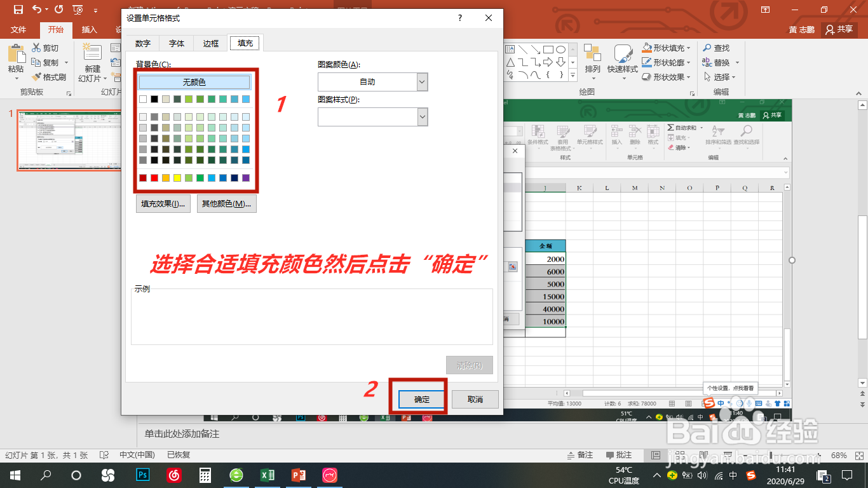868x488 pixels.
Task: Open the Insert (插入) ribbon tab
Action: tap(90, 29)
